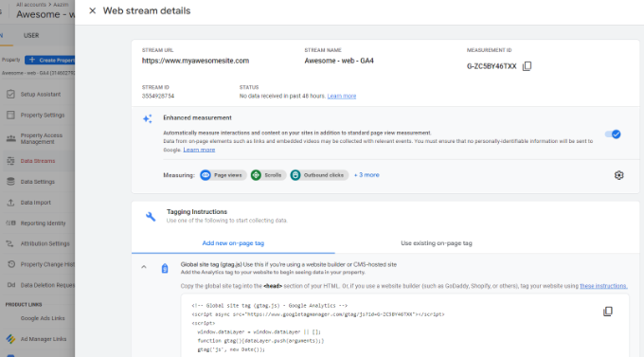Click the Tagging Instructions wrench icon
This screenshot has height=357, width=644.
click(151, 216)
